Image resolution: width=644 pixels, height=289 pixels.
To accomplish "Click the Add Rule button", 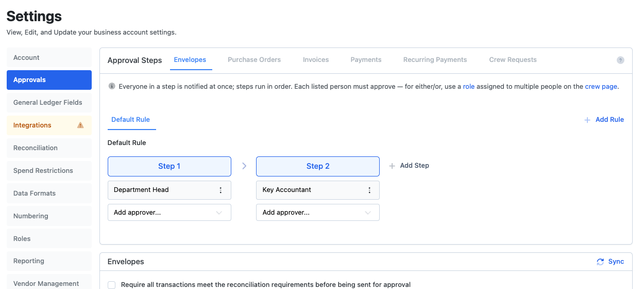I will click(604, 120).
